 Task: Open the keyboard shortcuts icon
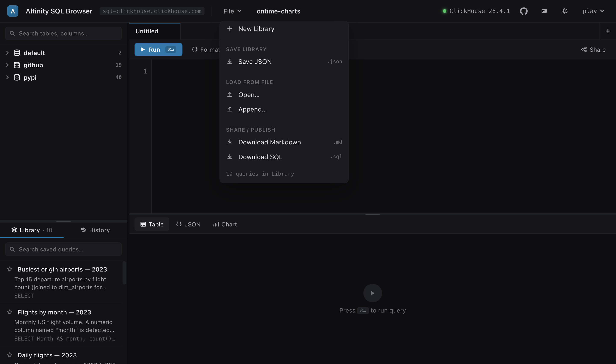tap(544, 11)
